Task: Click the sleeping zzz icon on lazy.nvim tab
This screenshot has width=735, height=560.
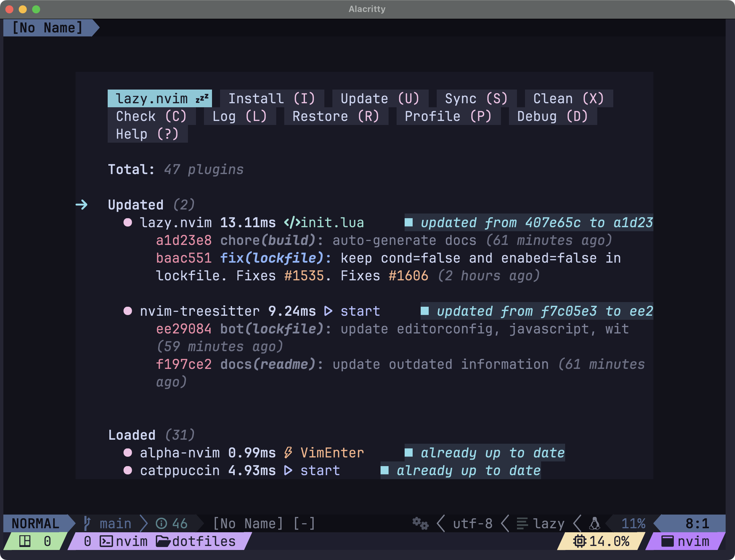Action: pos(202,98)
